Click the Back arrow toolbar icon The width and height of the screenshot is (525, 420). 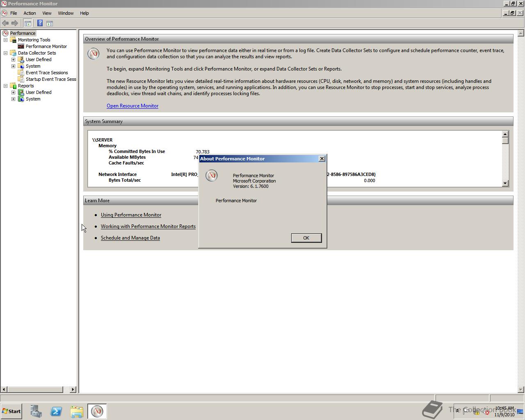(x=5, y=23)
